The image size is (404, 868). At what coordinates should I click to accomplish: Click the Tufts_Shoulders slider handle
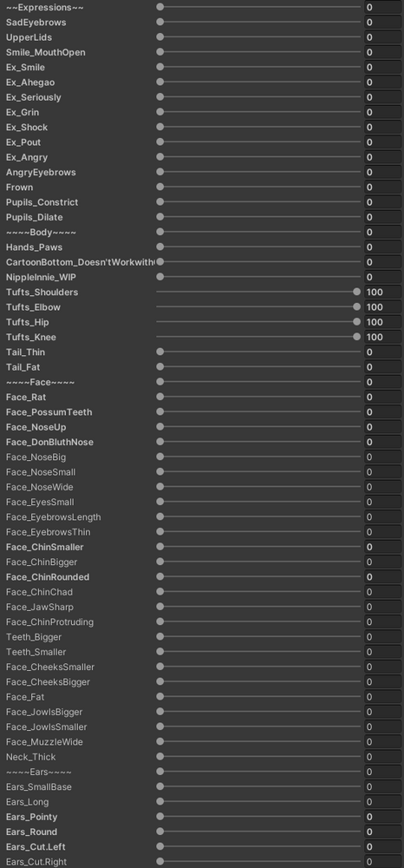click(x=356, y=292)
